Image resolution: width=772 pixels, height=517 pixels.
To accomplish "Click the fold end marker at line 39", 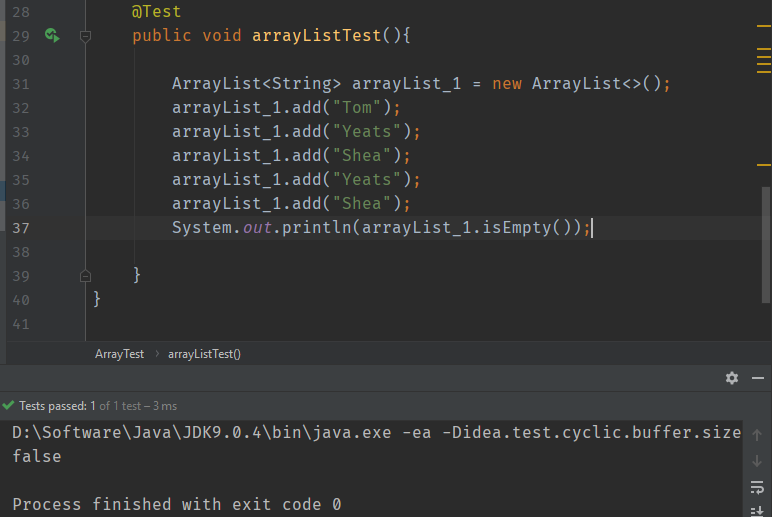I will (85, 276).
